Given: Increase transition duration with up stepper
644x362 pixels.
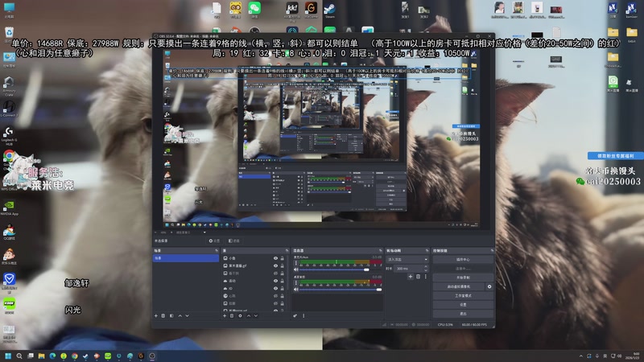Looking at the screenshot, I should point(426,267).
